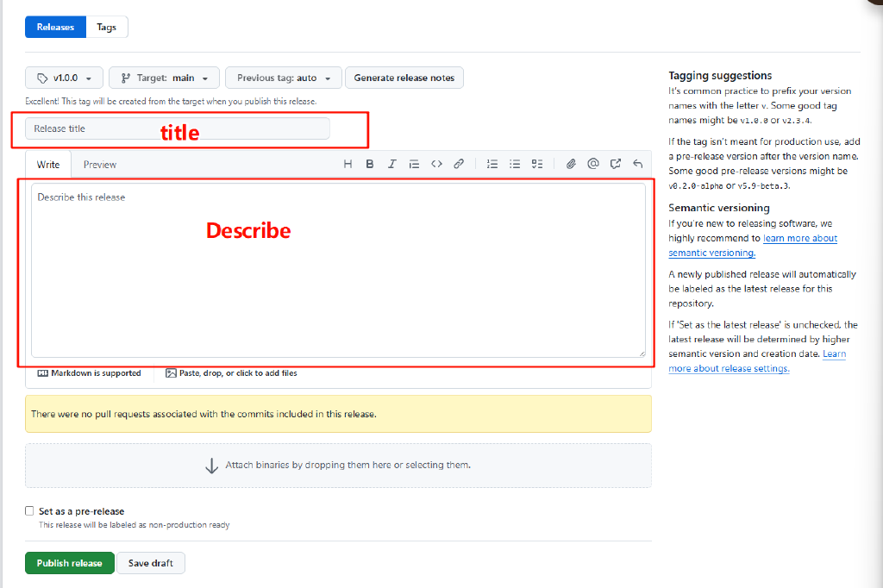Expand the Previous tag: auto dropdown
This screenshot has height=588, width=883.
[x=283, y=77]
